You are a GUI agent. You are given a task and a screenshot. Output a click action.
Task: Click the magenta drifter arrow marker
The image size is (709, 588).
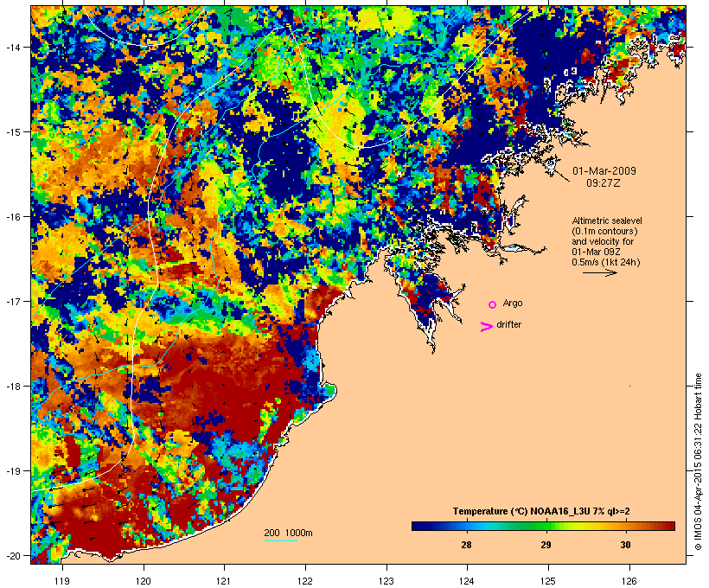click(x=487, y=327)
